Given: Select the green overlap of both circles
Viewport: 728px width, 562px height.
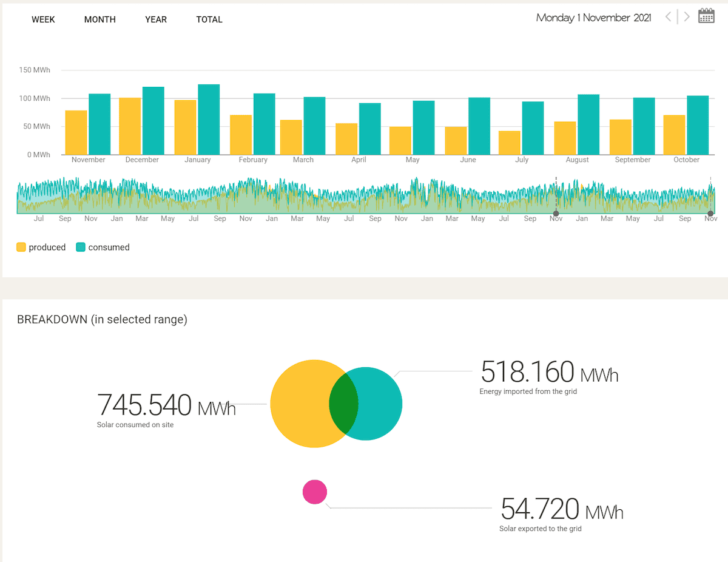Looking at the screenshot, I should click(x=343, y=404).
